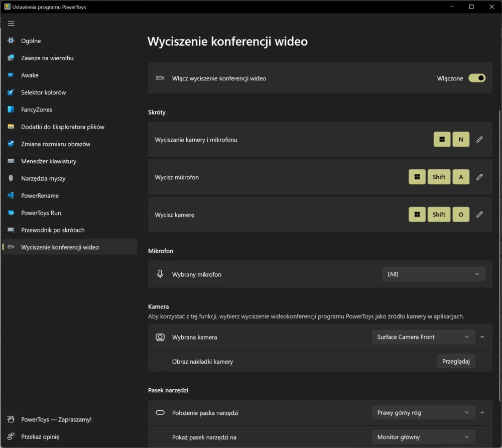Click the Selektor kolorów icon
This screenshot has width=502, height=448.
click(x=11, y=92)
